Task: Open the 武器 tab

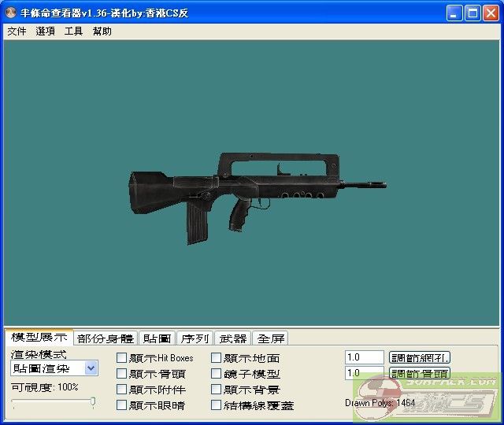Action: 232,338
